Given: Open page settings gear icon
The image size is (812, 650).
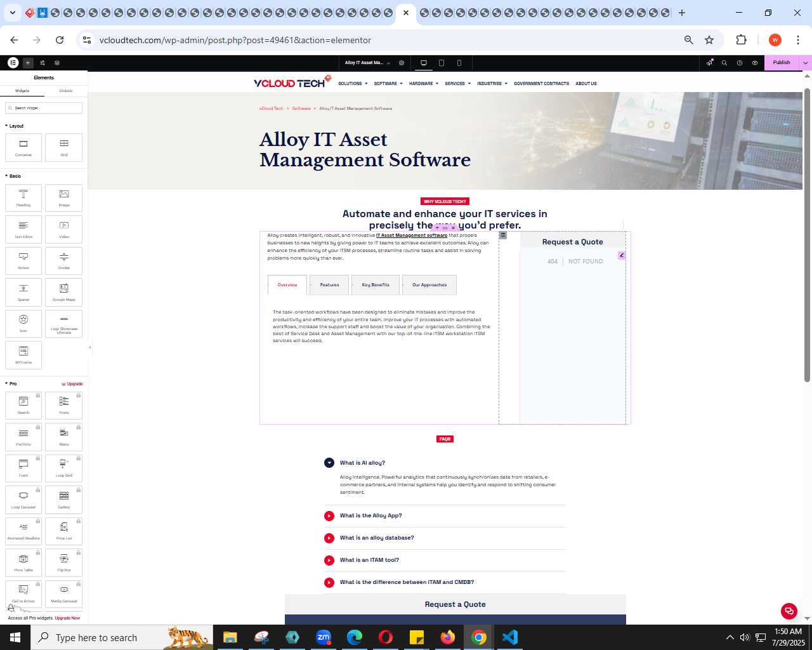Looking at the screenshot, I should [x=402, y=63].
